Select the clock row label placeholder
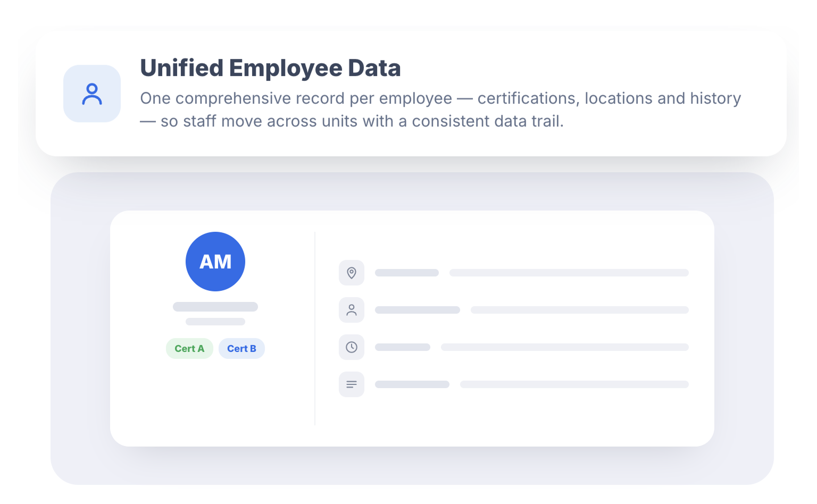This screenshot has width=817, height=504. (403, 347)
